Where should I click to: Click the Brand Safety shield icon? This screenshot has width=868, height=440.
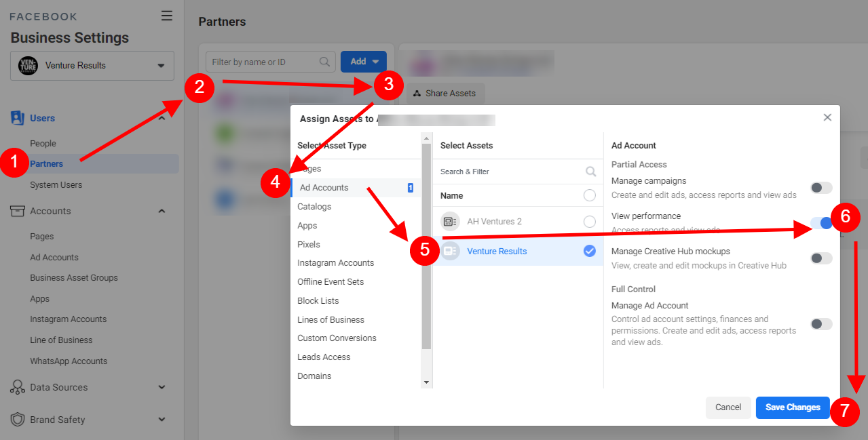point(18,420)
